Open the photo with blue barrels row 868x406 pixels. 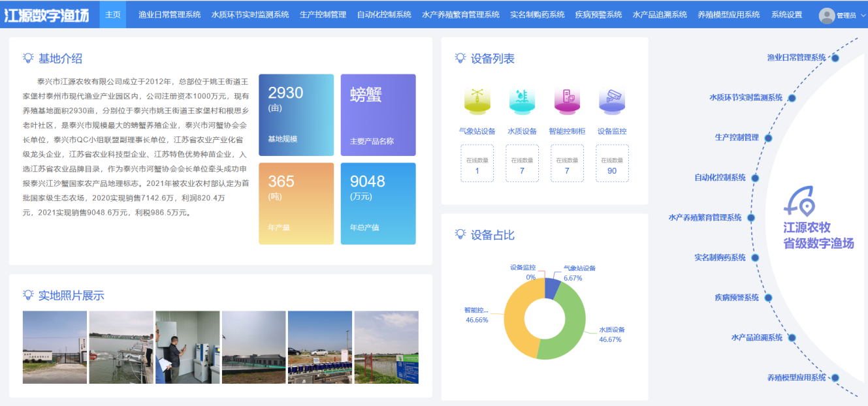tap(320, 347)
